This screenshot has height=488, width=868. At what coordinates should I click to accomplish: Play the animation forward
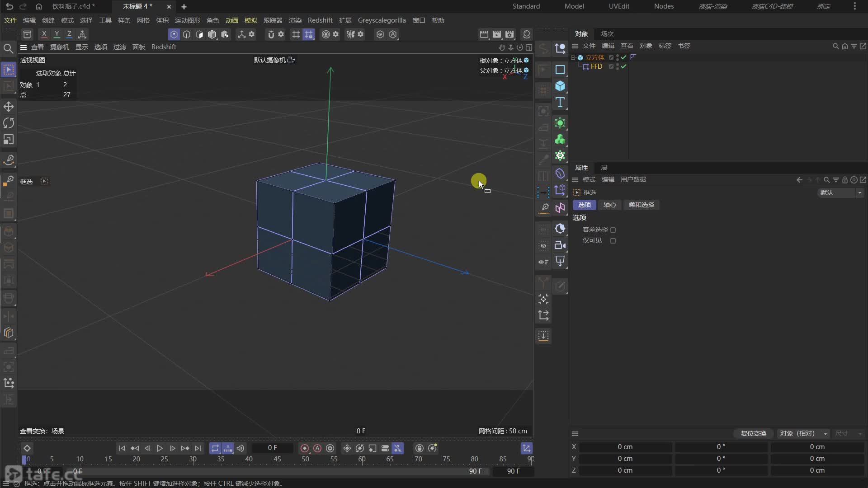[160, 448]
